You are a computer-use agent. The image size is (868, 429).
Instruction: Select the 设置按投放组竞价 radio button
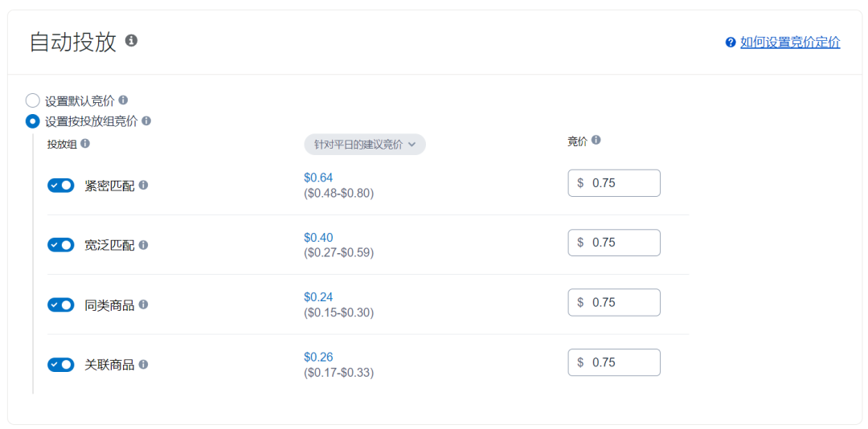point(33,121)
